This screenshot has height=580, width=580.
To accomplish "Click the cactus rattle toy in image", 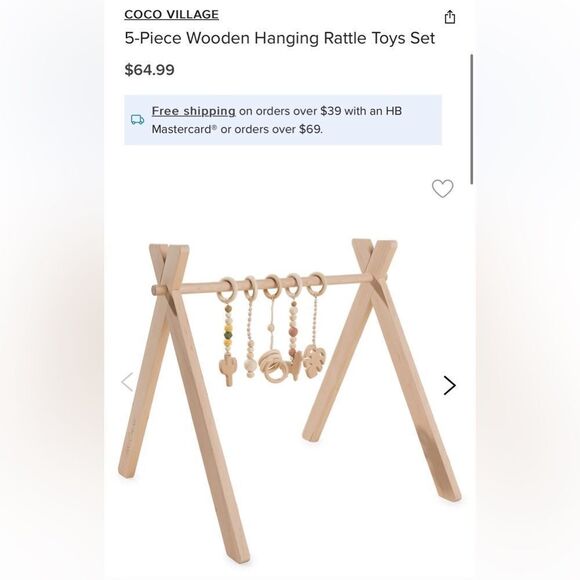I will coord(227,371).
